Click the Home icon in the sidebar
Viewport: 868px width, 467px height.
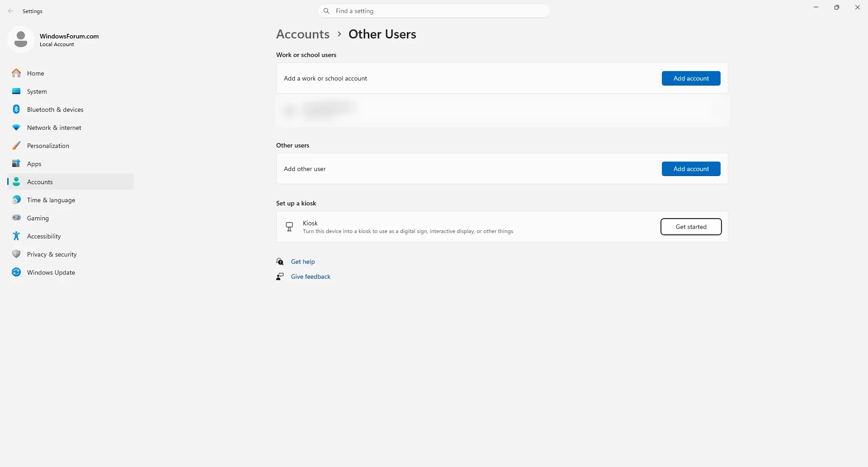pos(16,73)
